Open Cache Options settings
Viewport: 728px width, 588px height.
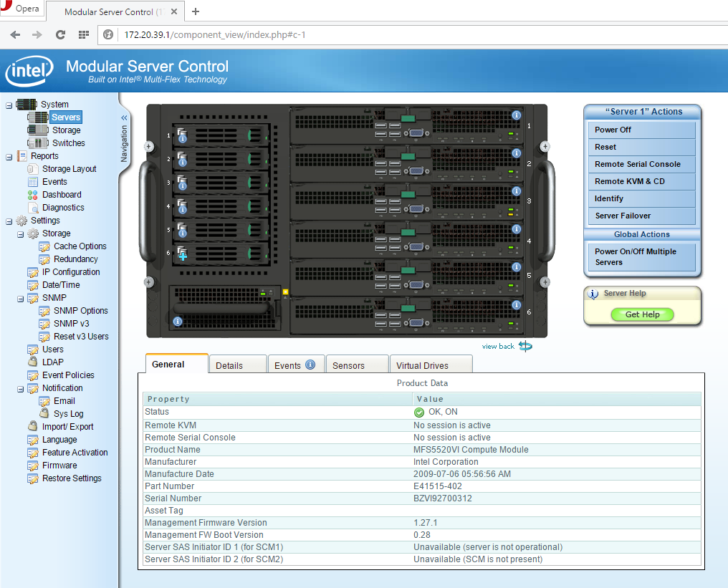point(80,246)
